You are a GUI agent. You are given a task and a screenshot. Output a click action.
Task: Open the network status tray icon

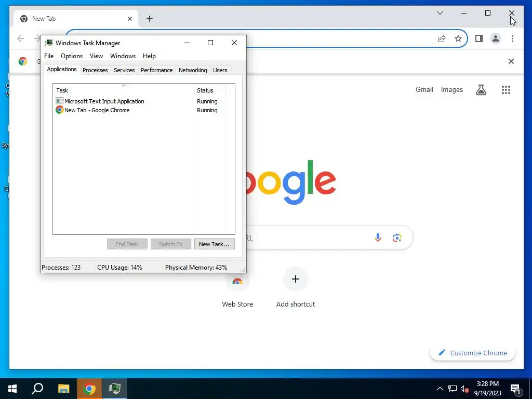[453, 389]
